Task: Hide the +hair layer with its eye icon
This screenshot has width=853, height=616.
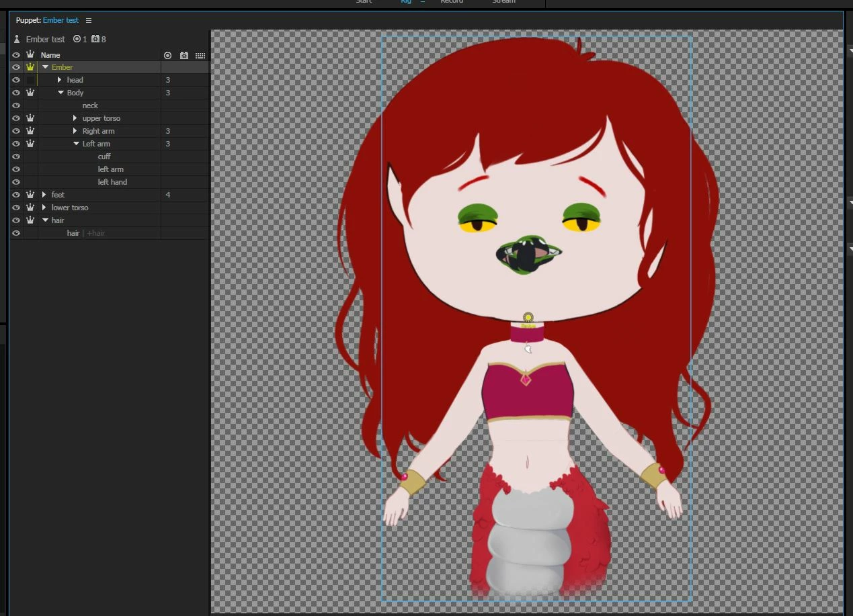Action: (16, 233)
